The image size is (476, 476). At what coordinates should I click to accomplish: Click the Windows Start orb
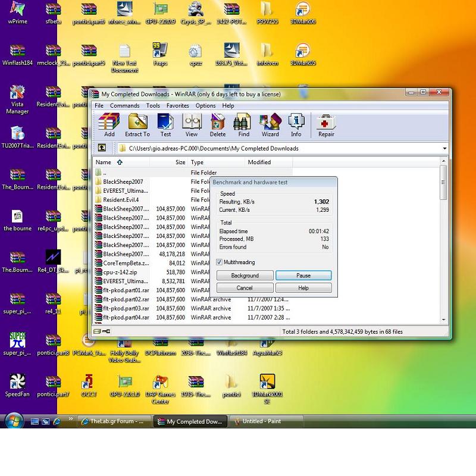pyautogui.click(x=14, y=421)
